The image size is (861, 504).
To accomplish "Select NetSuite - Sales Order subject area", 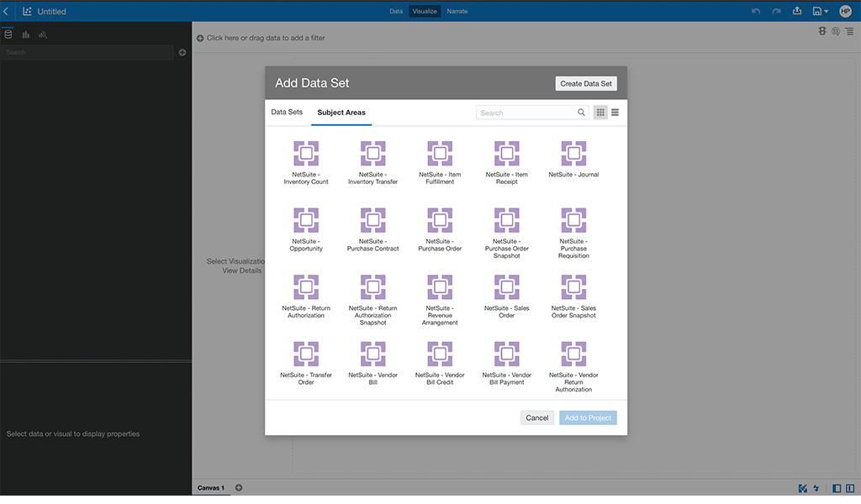I will (x=507, y=297).
